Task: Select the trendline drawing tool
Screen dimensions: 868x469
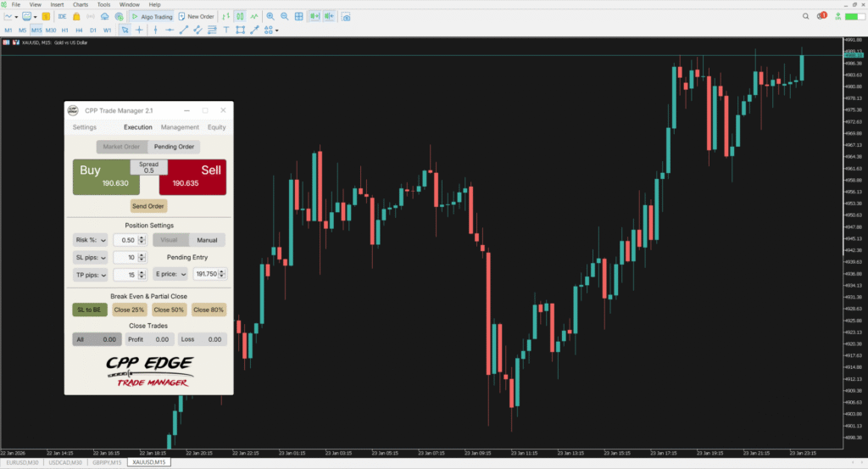Action: click(x=184, y=30)
